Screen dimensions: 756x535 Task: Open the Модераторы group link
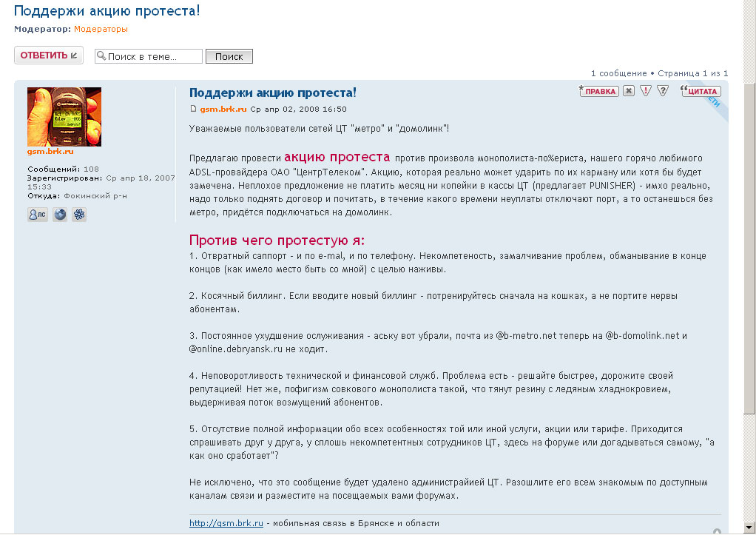pyautogui.click(x=101, y=29)
